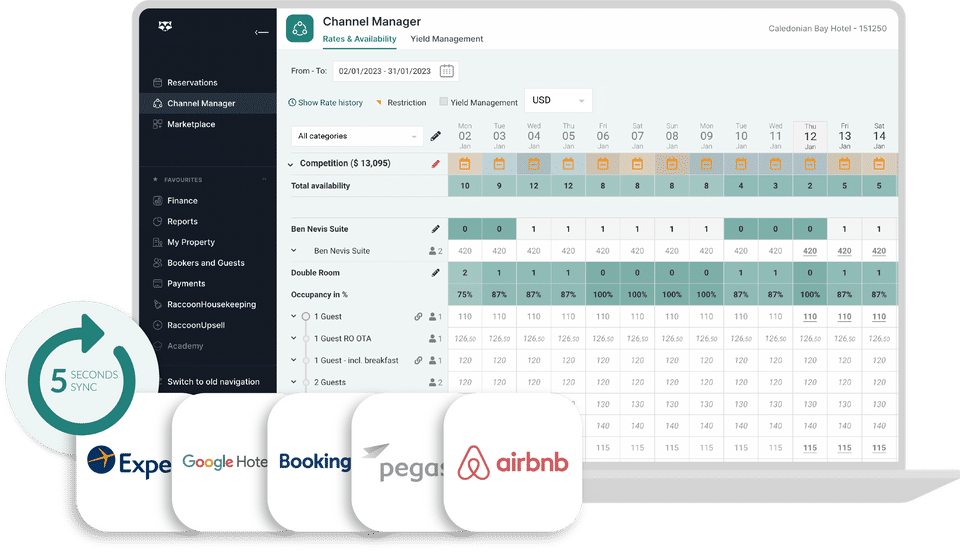Click Caledonian Bay Hotel - 151250 label
Image resolution: width=960 pixels, height=553 pixels.
827,29
